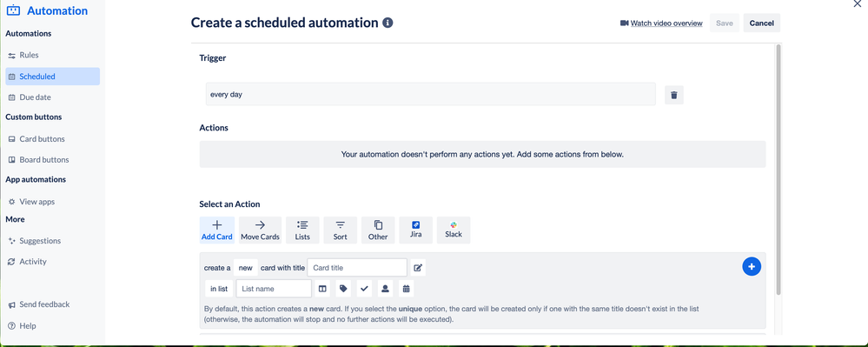Add this action with the blue plus button

(752, 267)
